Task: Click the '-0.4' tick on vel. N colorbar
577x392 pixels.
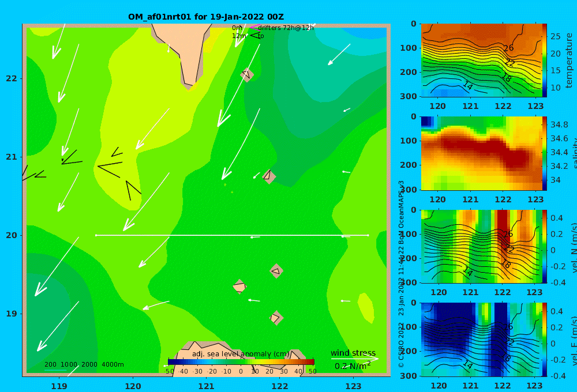Action: coord(559,282)
